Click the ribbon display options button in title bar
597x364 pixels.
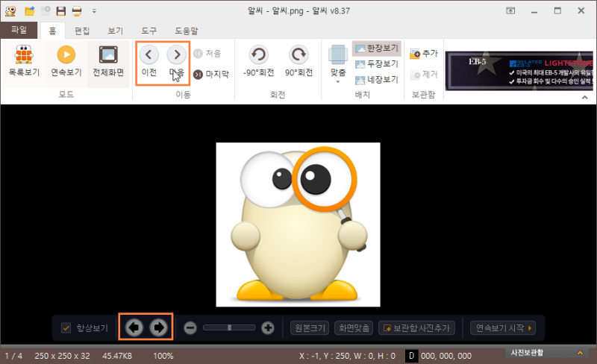(x=510, y=11)
